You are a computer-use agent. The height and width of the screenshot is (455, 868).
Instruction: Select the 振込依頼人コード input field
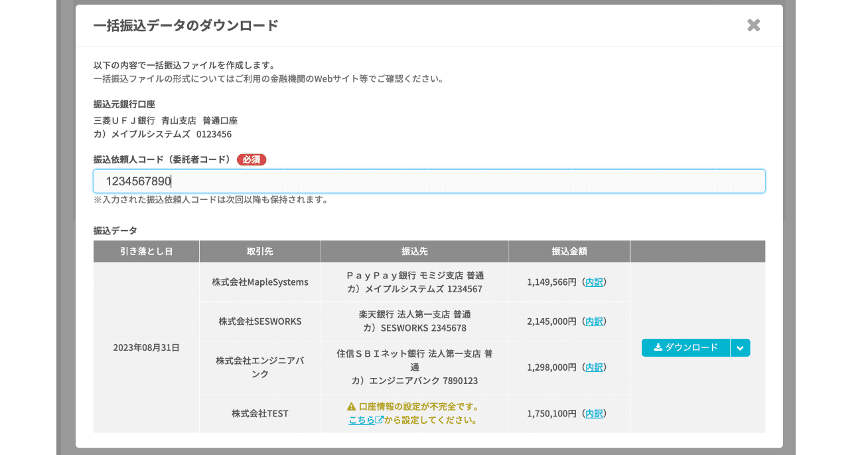click(430, 181)
